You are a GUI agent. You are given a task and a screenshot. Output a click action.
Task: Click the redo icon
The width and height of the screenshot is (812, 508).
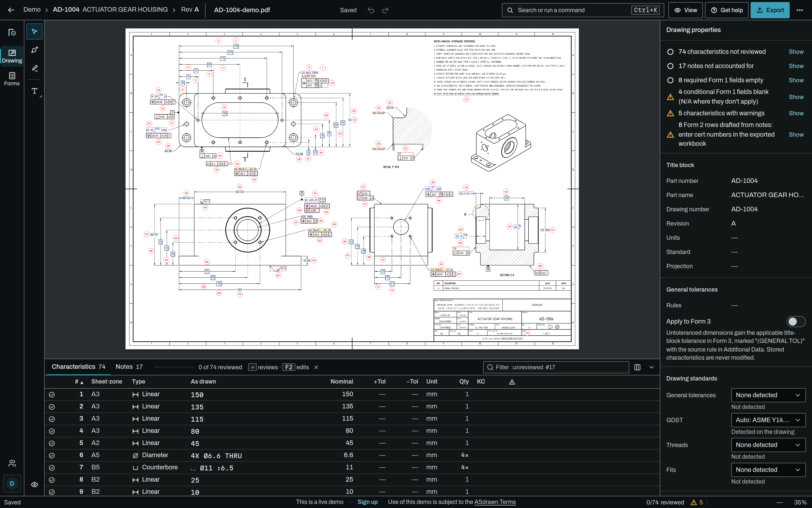(385, 10)
